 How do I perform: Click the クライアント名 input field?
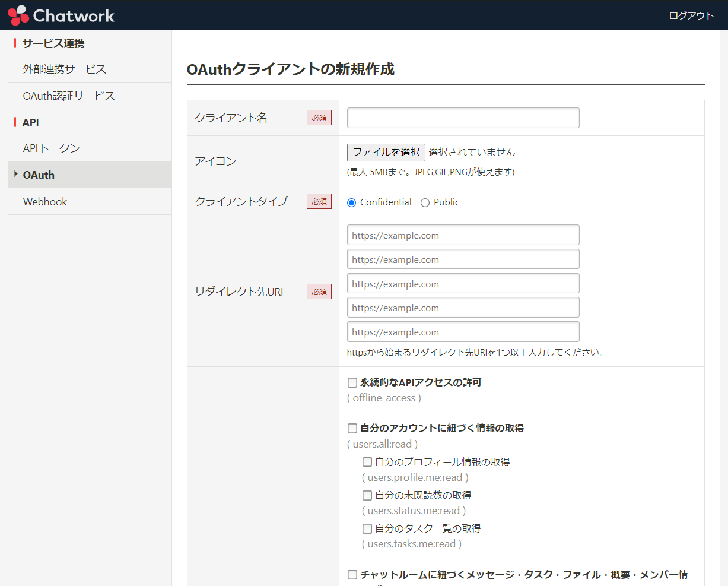tap(463, 118)
